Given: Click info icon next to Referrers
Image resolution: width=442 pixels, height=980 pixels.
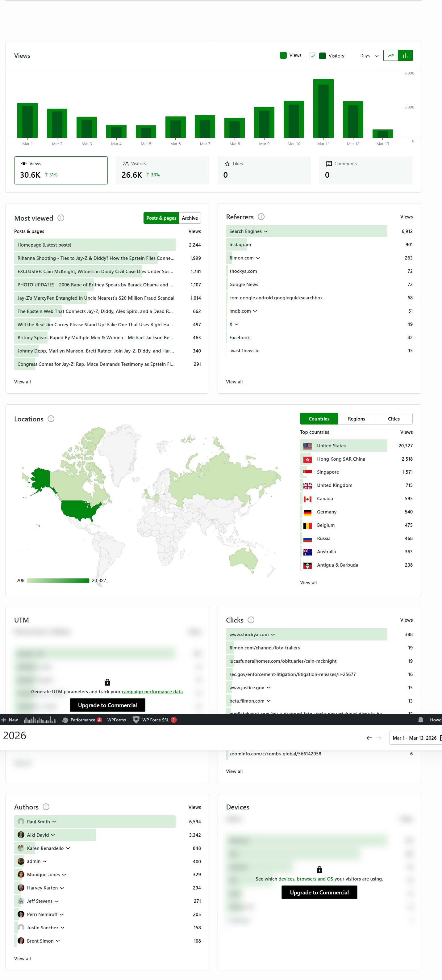Looking at the screenshot, I should [261, 217].
